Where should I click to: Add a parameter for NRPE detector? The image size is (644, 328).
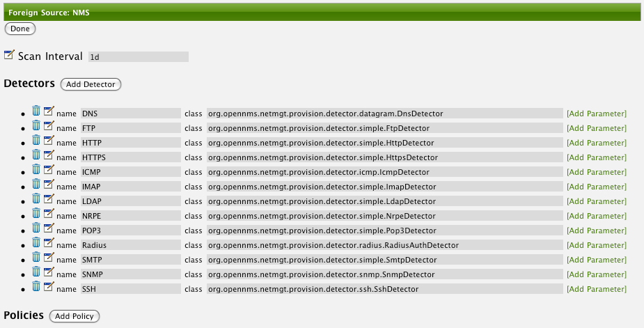coord(596,216)
